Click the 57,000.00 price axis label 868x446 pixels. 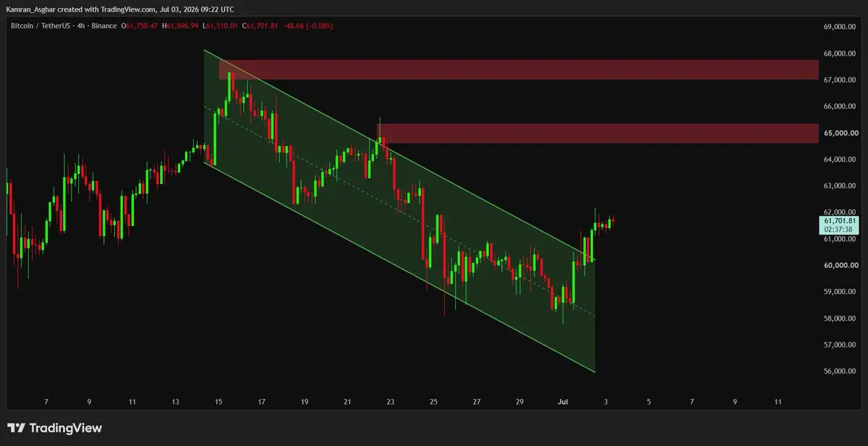[x=841, y=345]
